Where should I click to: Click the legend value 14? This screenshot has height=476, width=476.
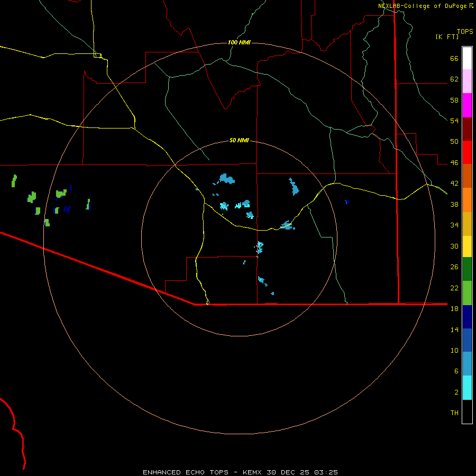tap(454, 329)
